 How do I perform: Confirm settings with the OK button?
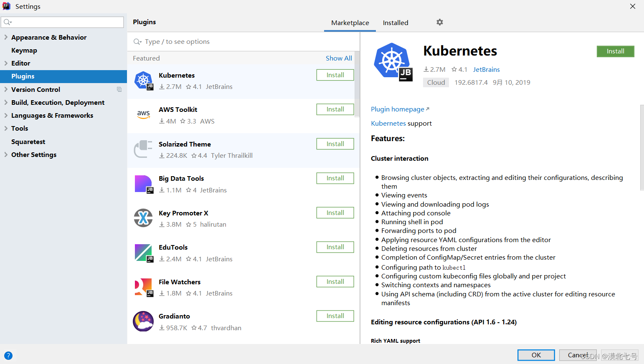[536, 355]
